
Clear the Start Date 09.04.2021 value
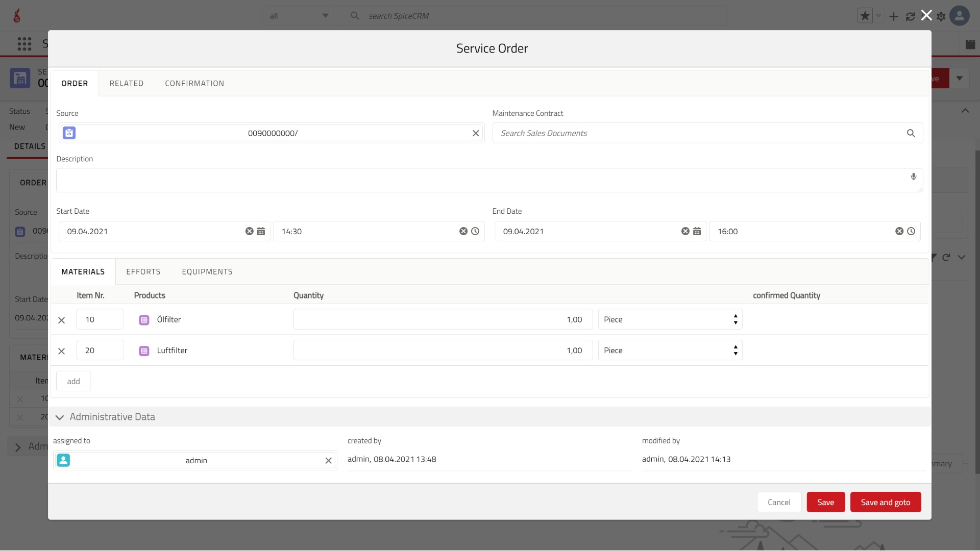[249, 231]
